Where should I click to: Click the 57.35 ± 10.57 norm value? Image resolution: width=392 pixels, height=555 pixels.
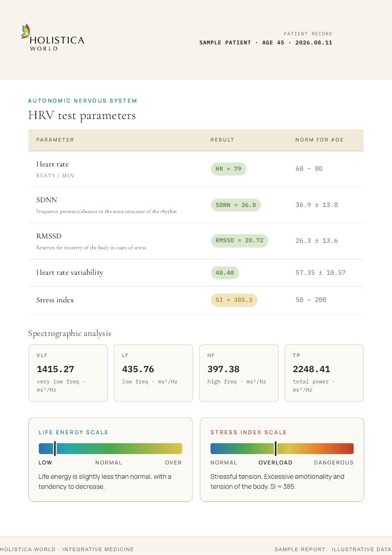coord(320,273)
